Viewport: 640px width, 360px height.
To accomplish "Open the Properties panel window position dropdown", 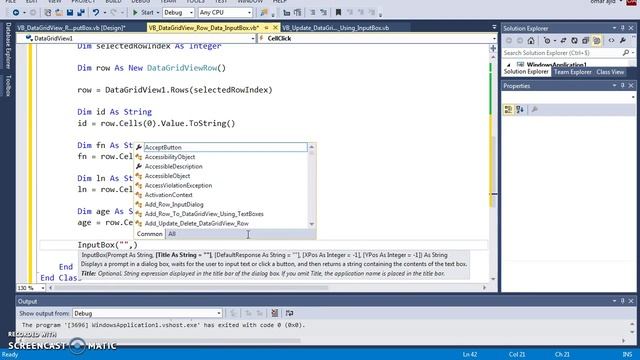I will [x=614, y=85].
